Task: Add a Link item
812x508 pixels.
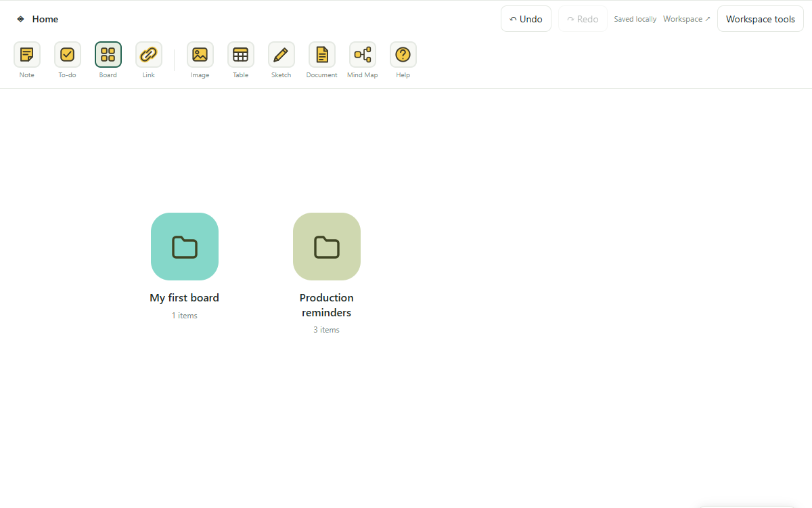Action: point(149,55)
